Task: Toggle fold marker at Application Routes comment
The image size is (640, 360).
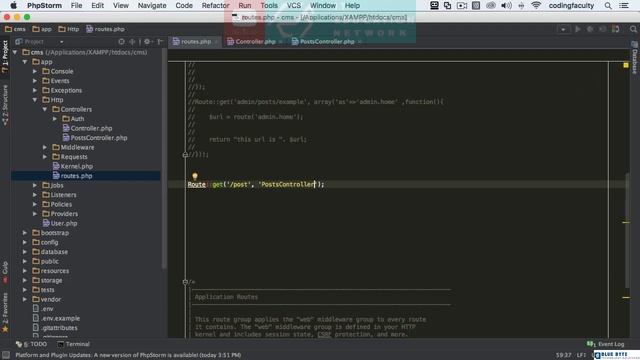Action: (x=185, y=282)
